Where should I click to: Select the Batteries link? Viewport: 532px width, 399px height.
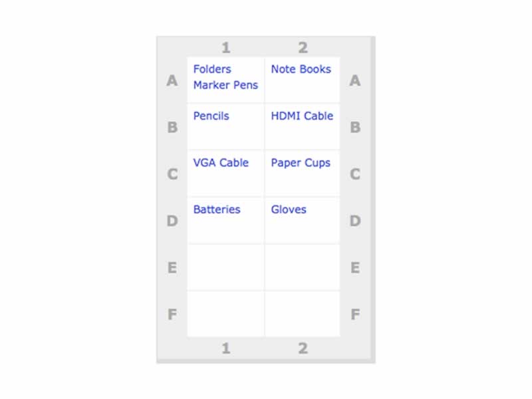pos(217,209)
